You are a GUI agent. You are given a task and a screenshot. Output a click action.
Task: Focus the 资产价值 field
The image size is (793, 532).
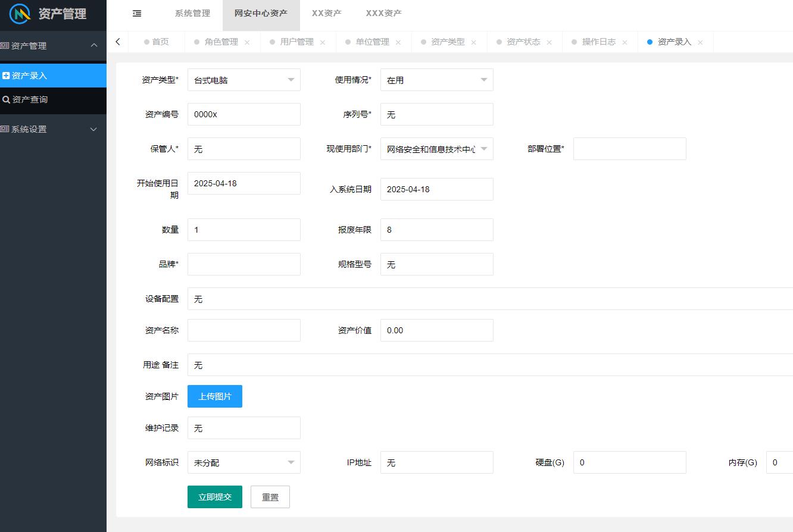437,330
